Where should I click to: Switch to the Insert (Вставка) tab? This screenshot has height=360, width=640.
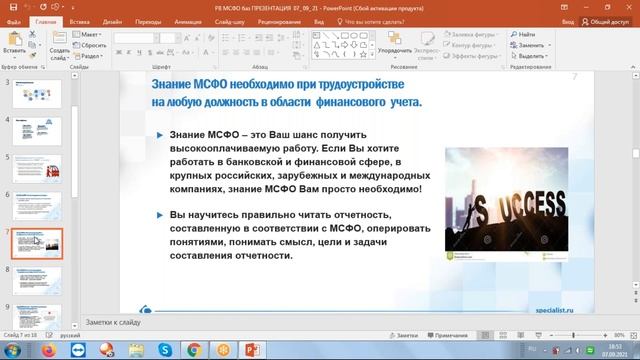pyautogui.click(x=80, y=22)
